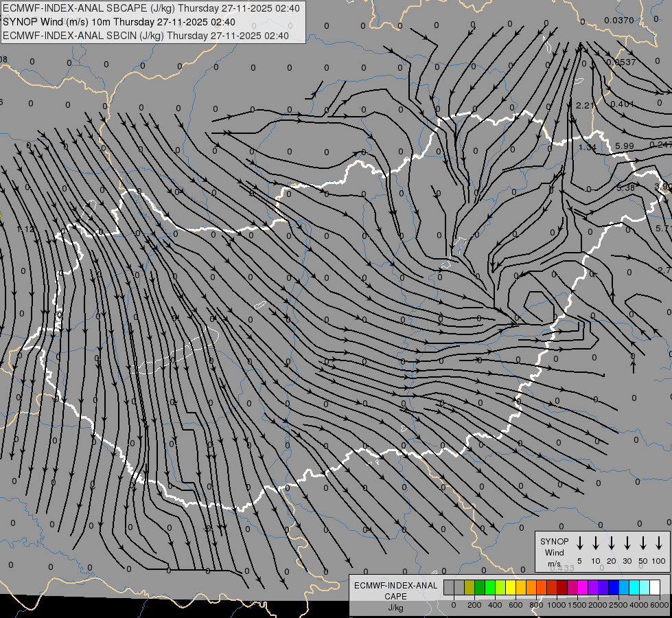Click the 5.99 value on the map
Viewport: 672px width, 618px height.
625,146
